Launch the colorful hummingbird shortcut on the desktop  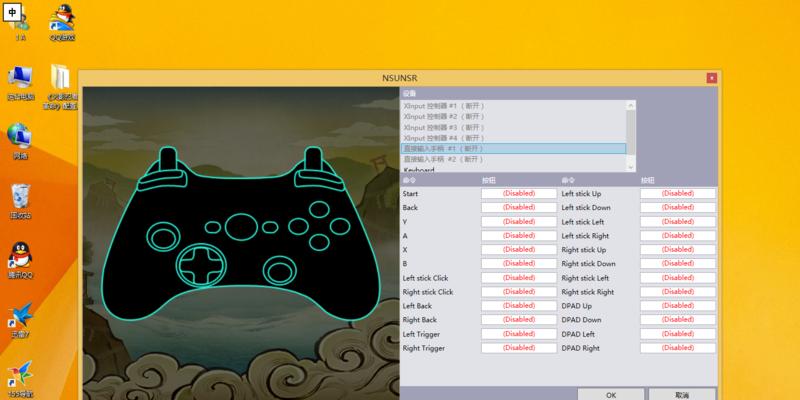click(x=20, y=379)
